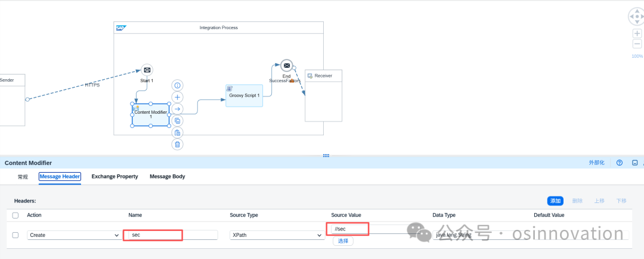
Task: Open the Source Type dropdown showing XPath
Action: 277,235
